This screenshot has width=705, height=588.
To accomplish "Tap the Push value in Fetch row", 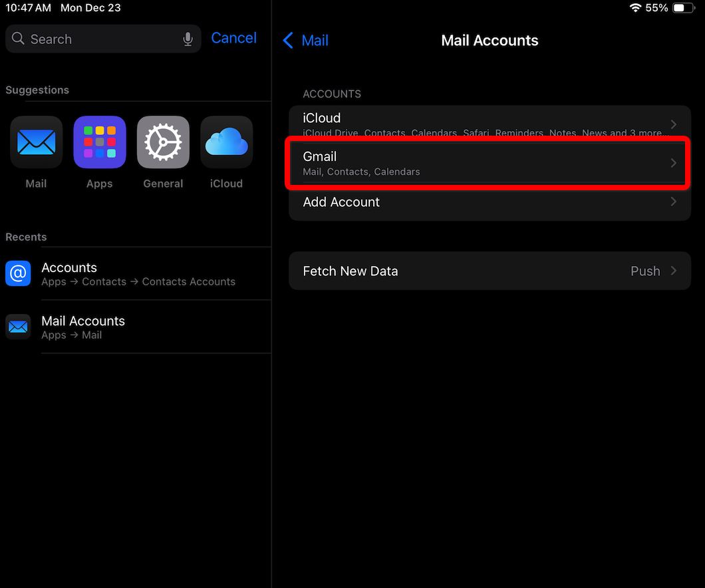I will 645,271.
